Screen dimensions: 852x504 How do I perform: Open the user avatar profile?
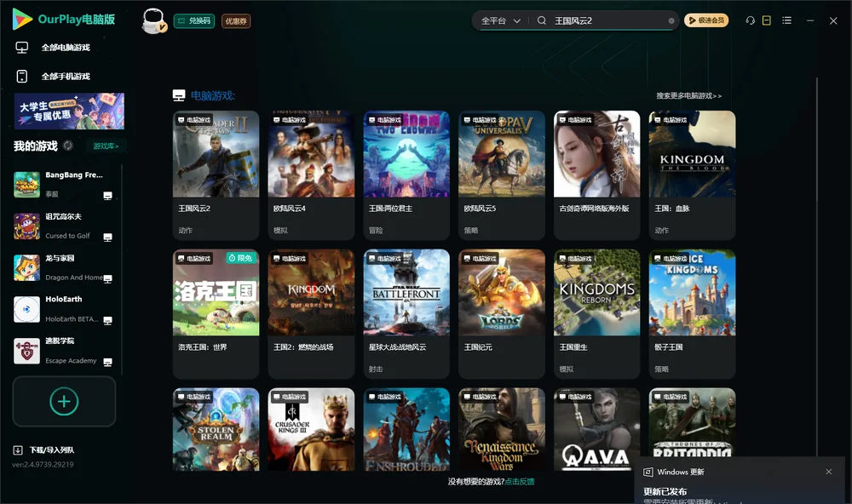(x=153, y=20)
